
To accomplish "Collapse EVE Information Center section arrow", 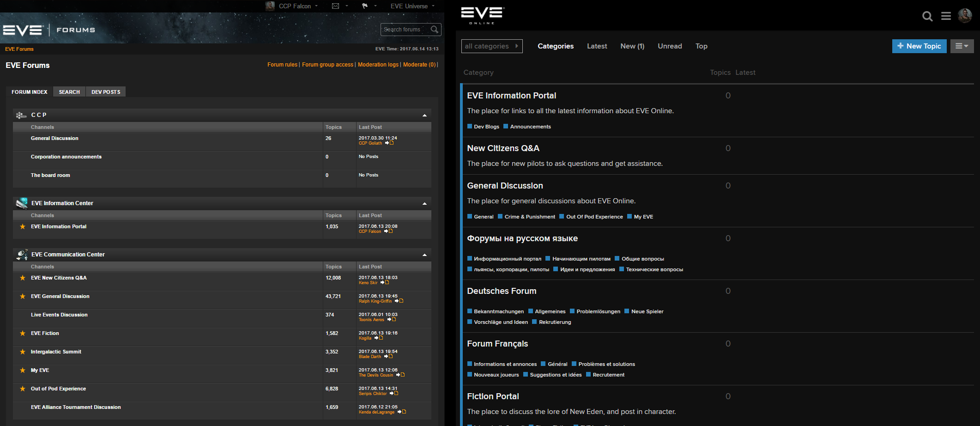I will pyautogui.click(x=424, y=203).
